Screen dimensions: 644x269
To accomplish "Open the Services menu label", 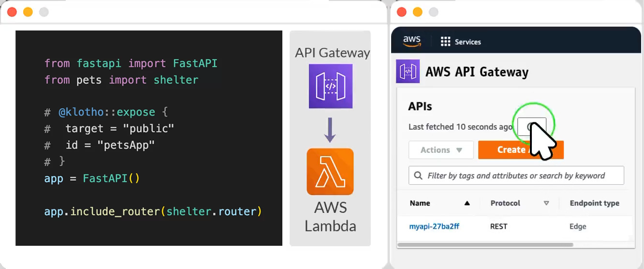I will tap(468, 42).
